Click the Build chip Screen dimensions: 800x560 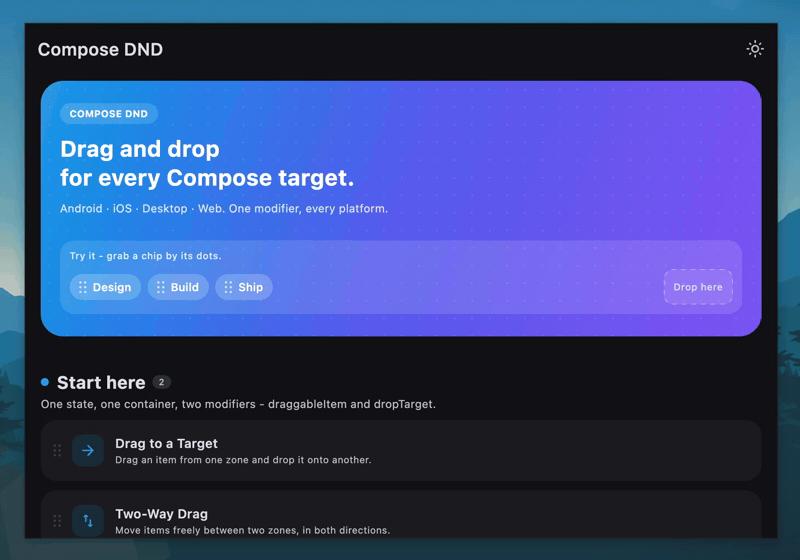[x=178, y=287]
